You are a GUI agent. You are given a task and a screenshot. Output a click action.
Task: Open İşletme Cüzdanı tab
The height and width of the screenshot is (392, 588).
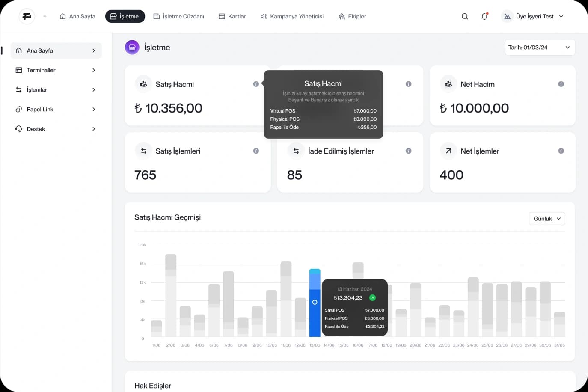point(179,16)
